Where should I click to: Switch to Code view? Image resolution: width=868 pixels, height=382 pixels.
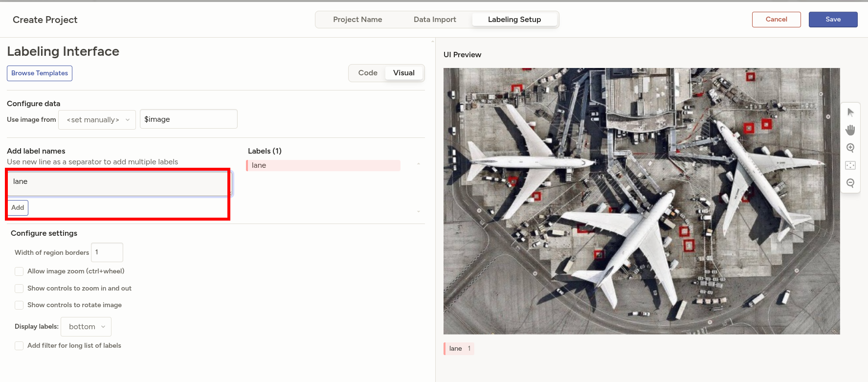pos(368,73)
